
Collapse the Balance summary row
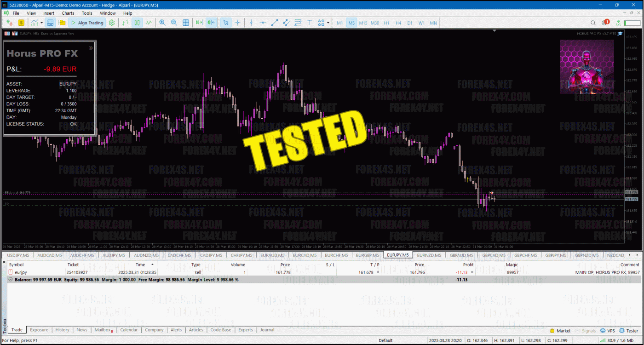coord(11,279)
